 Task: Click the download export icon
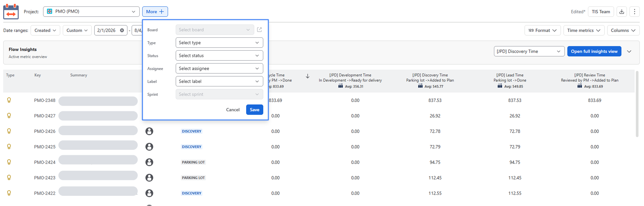point(622,12)
